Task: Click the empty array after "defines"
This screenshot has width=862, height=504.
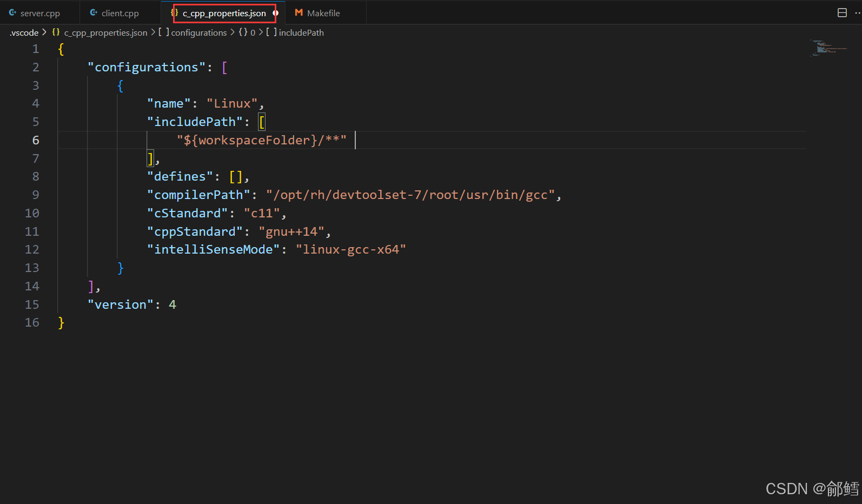Action: pos(236,176)
